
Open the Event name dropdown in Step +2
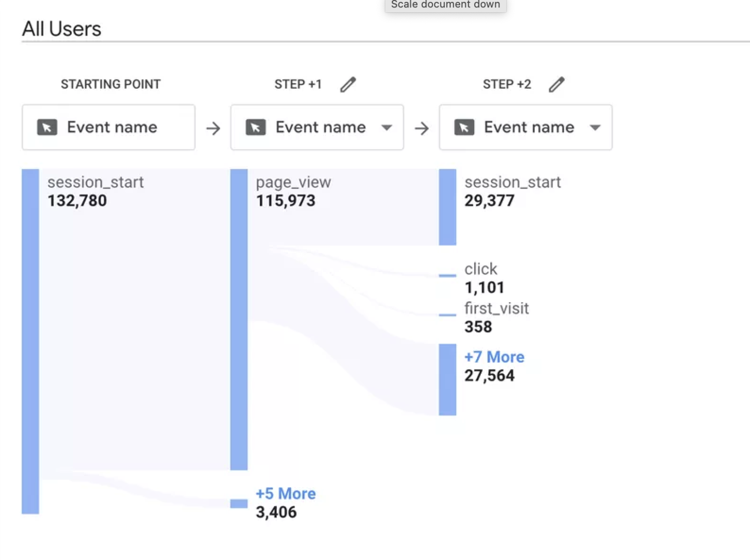click(x=595, y=127)
